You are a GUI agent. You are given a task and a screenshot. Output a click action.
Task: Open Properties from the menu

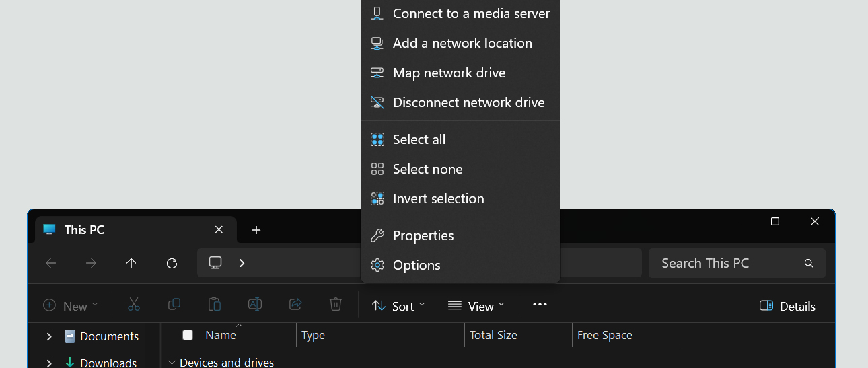pos(460,235)
